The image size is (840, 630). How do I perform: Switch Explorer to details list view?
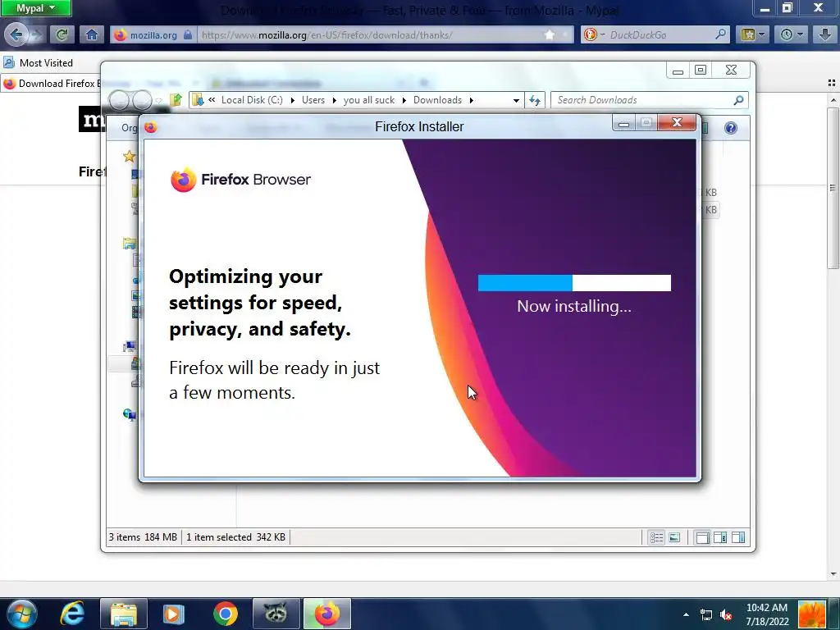(x=656, y=537)
